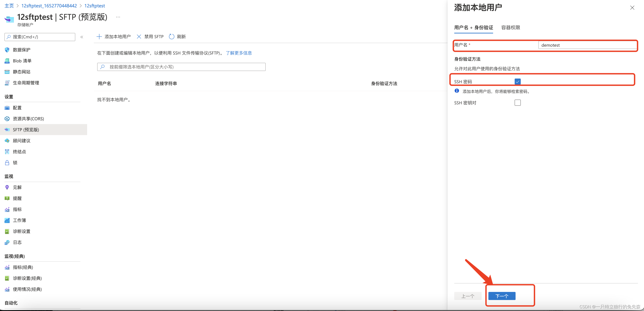This screenshot has height=311, width=644.
Task: Select the 指标 chart icon
Action: 7,209
